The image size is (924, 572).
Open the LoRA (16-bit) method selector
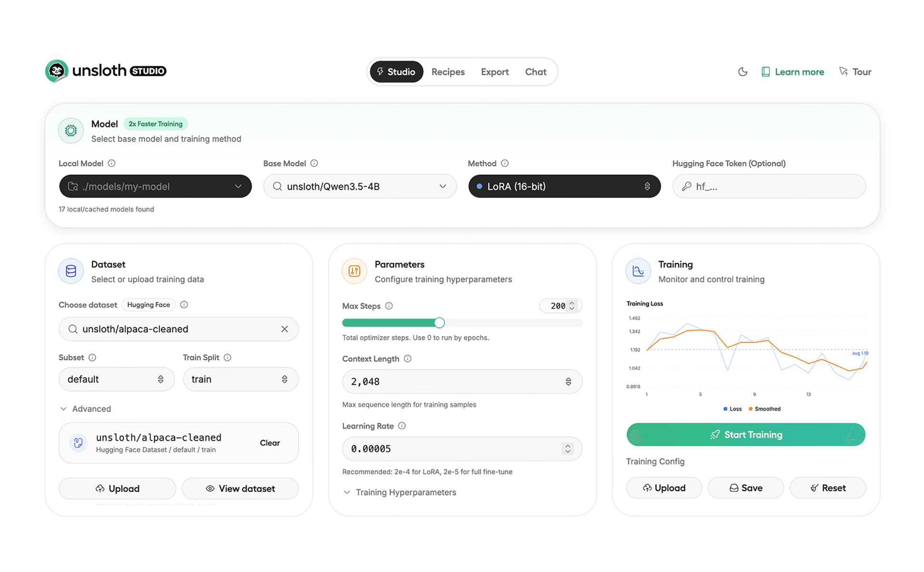(564, 186)
